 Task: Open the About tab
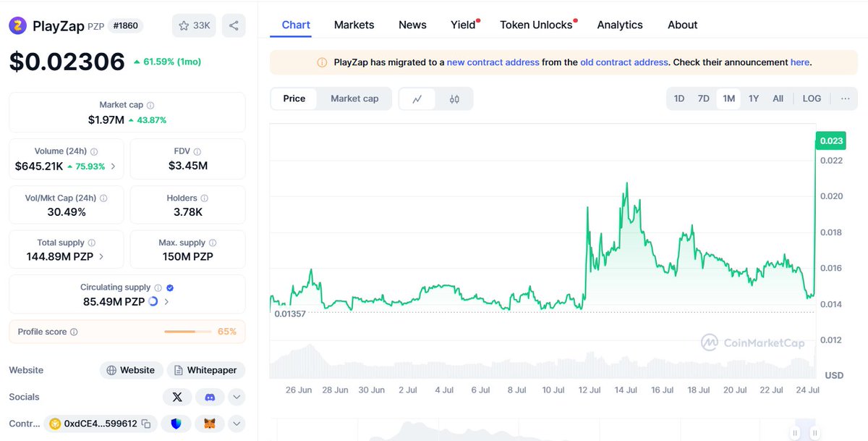(682, 25)
